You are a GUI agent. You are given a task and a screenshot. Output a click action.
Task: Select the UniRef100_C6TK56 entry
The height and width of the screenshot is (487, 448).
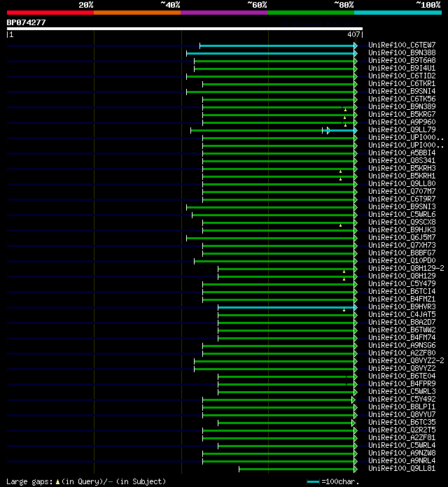402,99
